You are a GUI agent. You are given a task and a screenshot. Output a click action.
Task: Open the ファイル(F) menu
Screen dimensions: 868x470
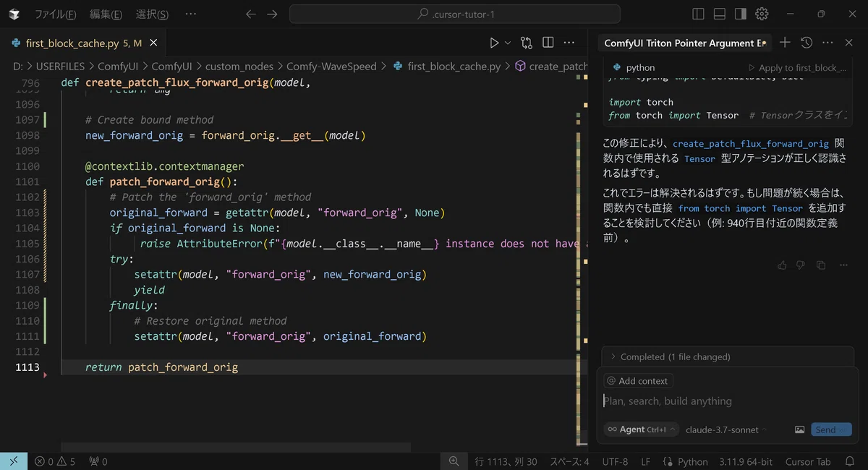56,14
